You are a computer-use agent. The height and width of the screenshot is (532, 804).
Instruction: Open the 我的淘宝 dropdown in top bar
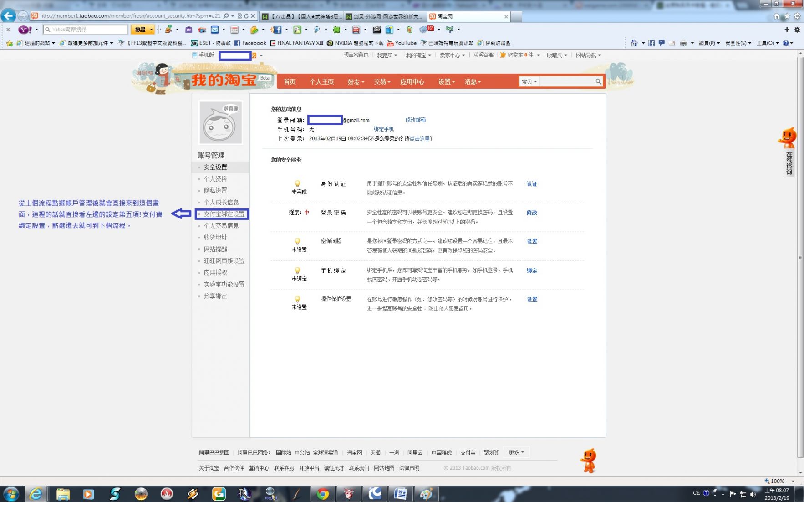418,55
